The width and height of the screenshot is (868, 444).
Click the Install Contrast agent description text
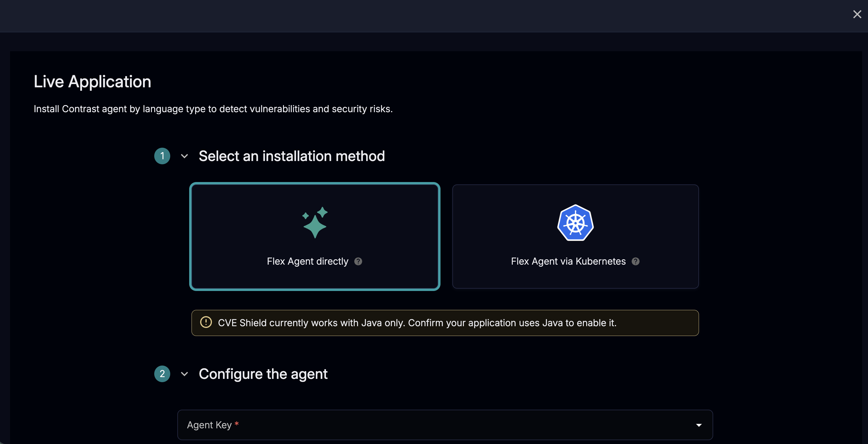[x=213, y=109]
